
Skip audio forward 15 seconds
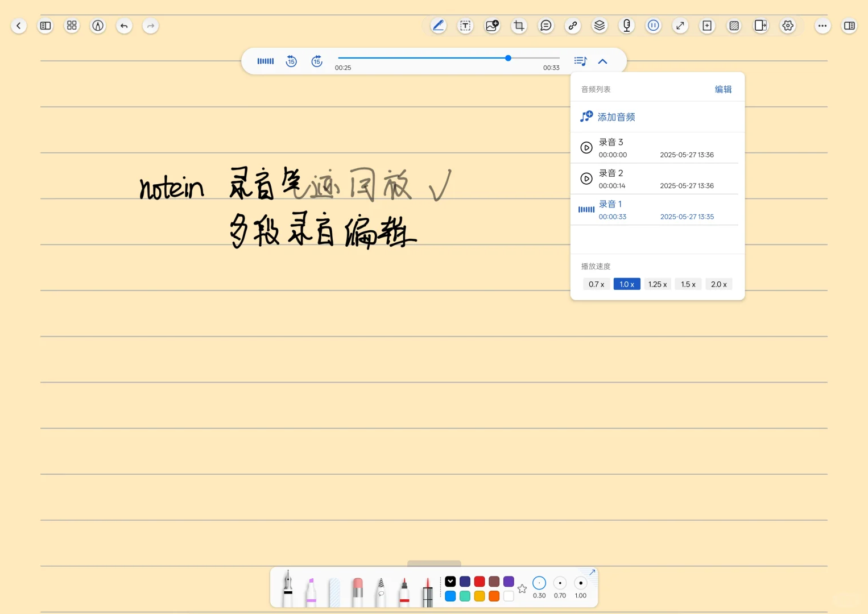coord(317,61)
